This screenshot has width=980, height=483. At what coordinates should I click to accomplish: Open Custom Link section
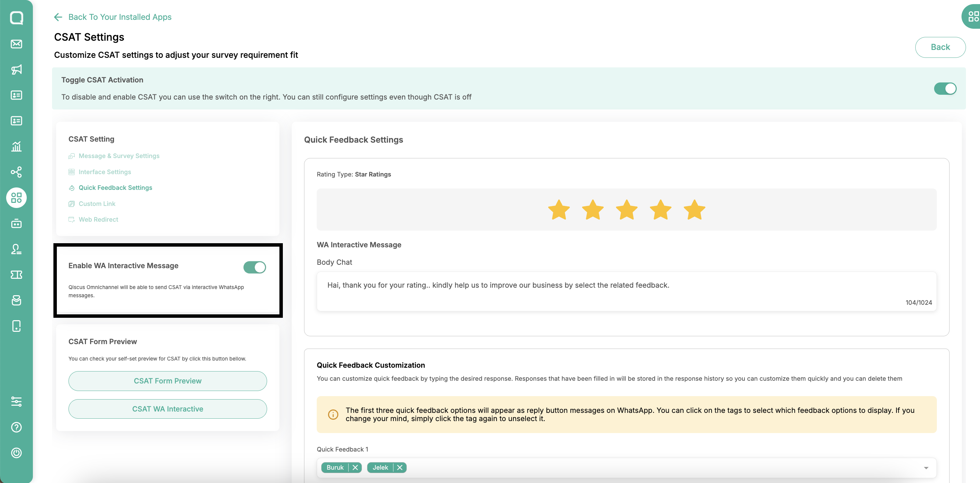point(92,204)
